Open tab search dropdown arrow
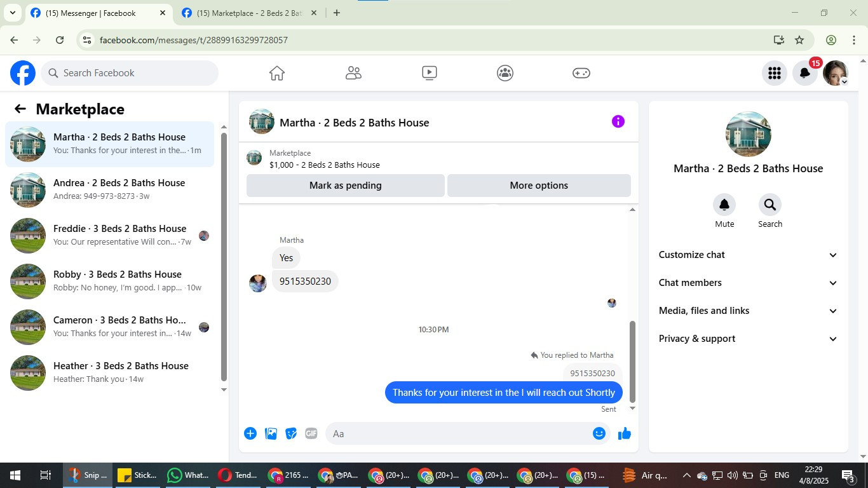This screenshot has height=488, width=868. 12,13
